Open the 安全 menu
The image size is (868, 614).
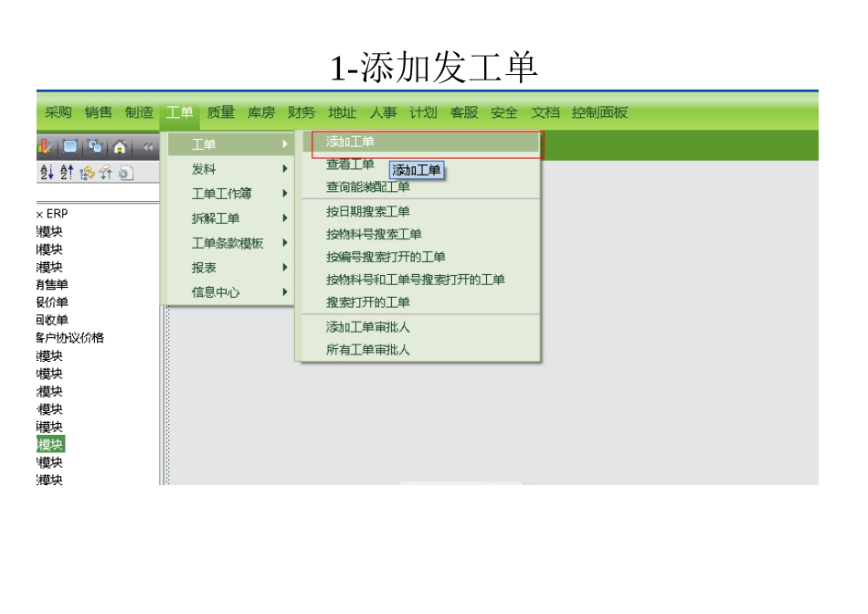pyautogui.click(x=504, y=112)
